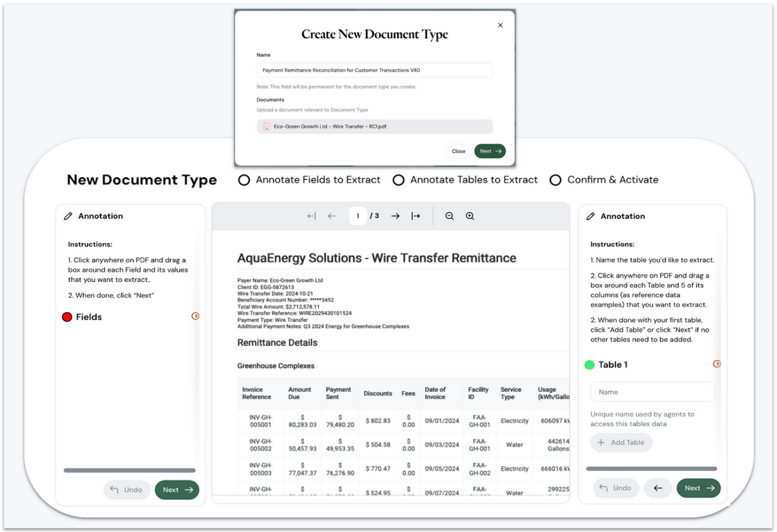Click Next in the Create New Document Type dialog
Screen dimensions: 777x532
pyautogui.click(x=490, y=151)
